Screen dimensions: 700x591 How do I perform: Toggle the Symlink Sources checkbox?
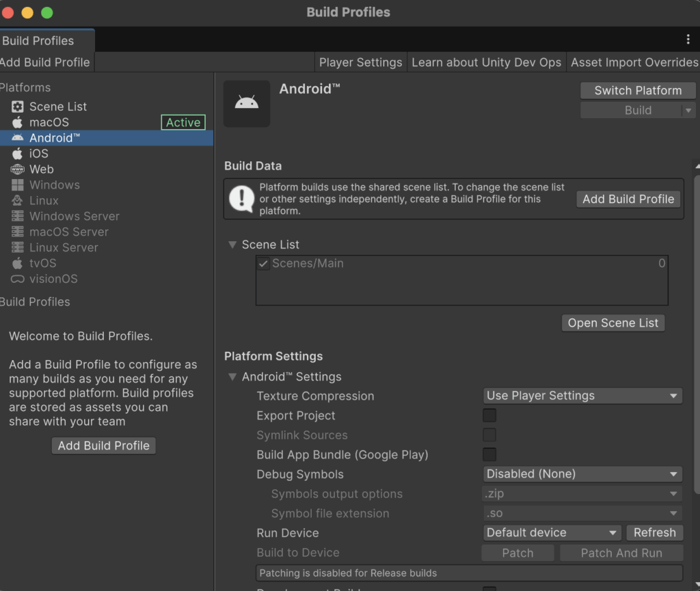(489, 435)
